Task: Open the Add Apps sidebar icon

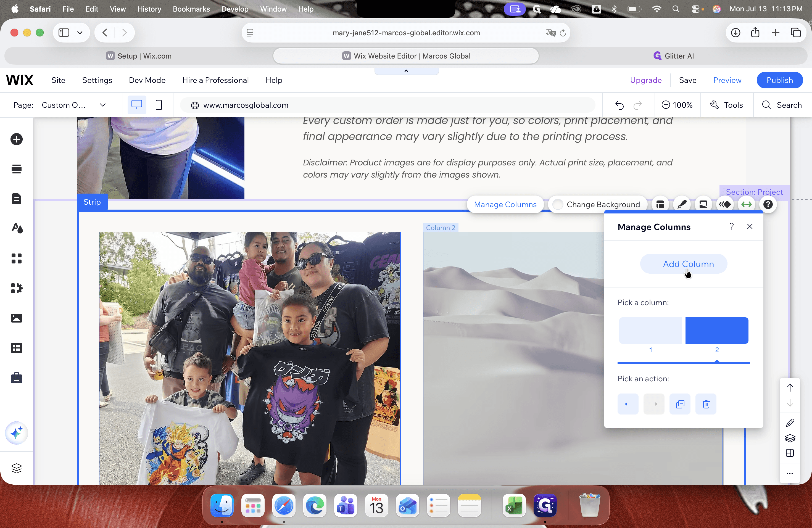Action: [16, 258]
